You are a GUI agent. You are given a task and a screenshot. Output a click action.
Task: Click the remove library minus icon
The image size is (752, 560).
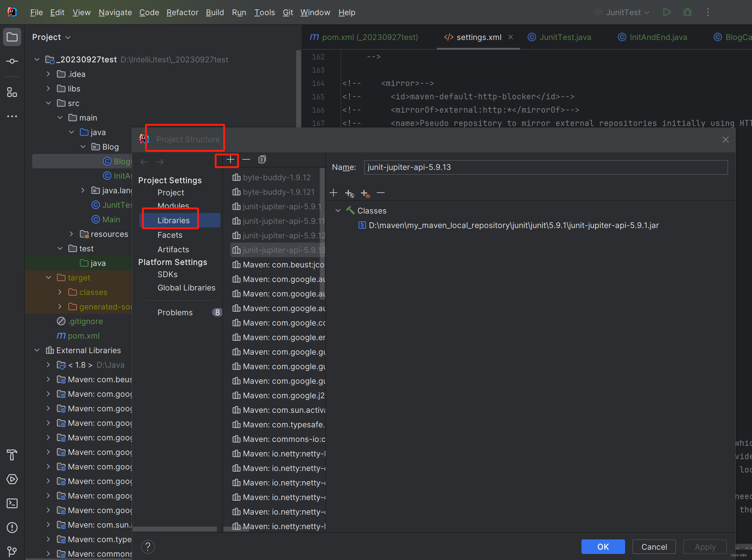[x=246, y=160]
